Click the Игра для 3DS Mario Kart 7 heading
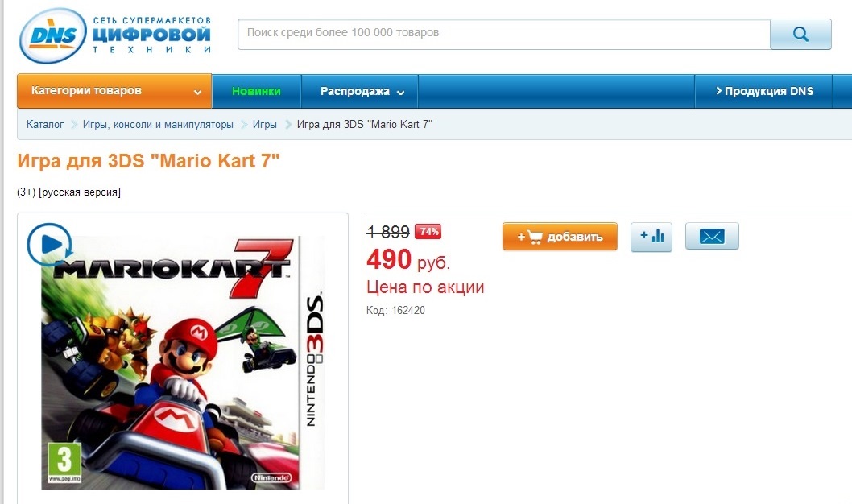 148,161
